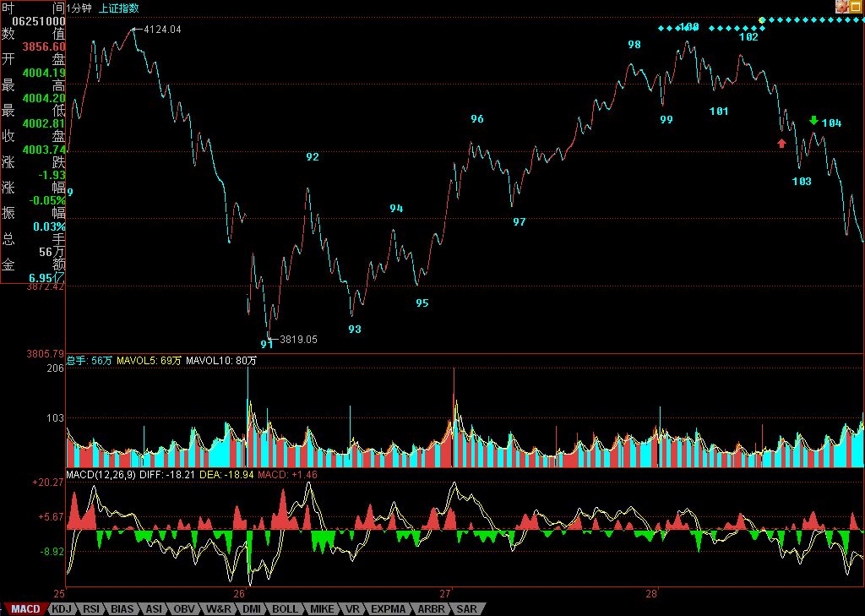Click wave marker 93 on chart
This screenshot has width=865, height=616.
(x=355, y=330)
